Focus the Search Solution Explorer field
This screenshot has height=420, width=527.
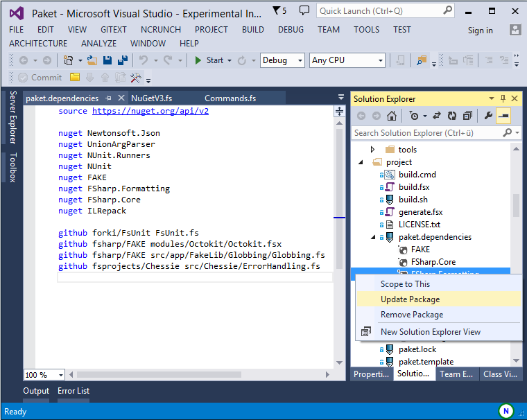coord(427,132)
